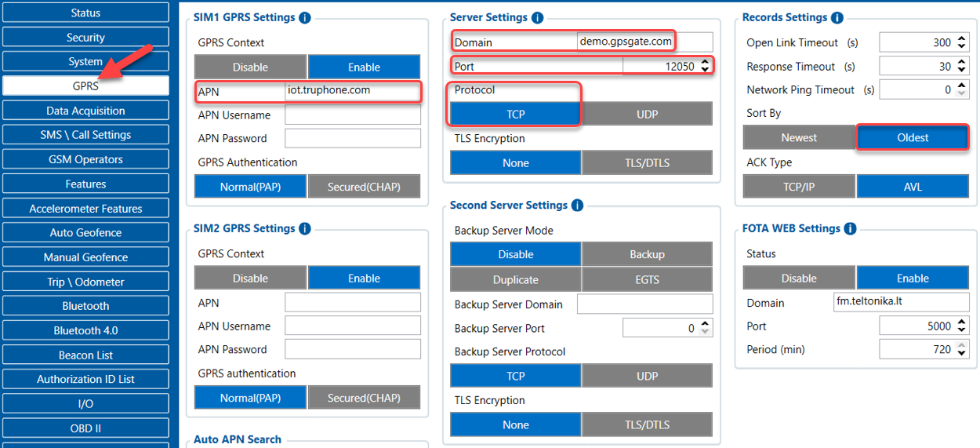Click the SIM1 APN Password field
980x448 pixels.
click(353, 138)
